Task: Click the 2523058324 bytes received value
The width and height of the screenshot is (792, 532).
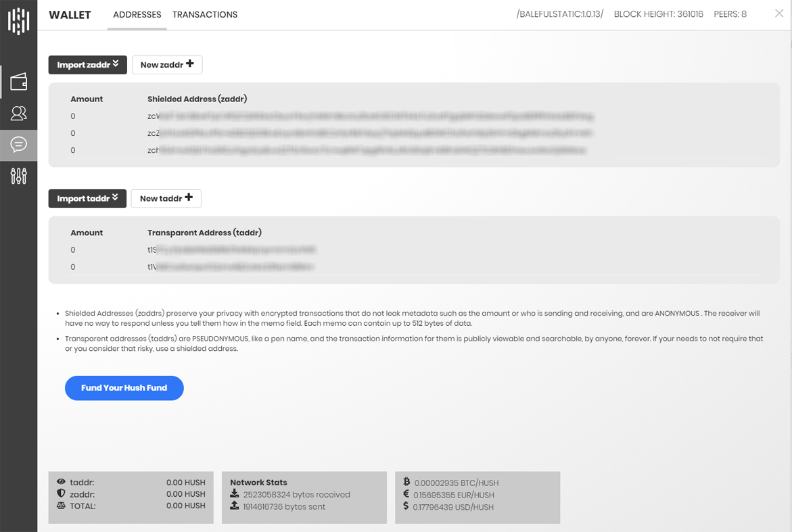Action: [296, 495]
